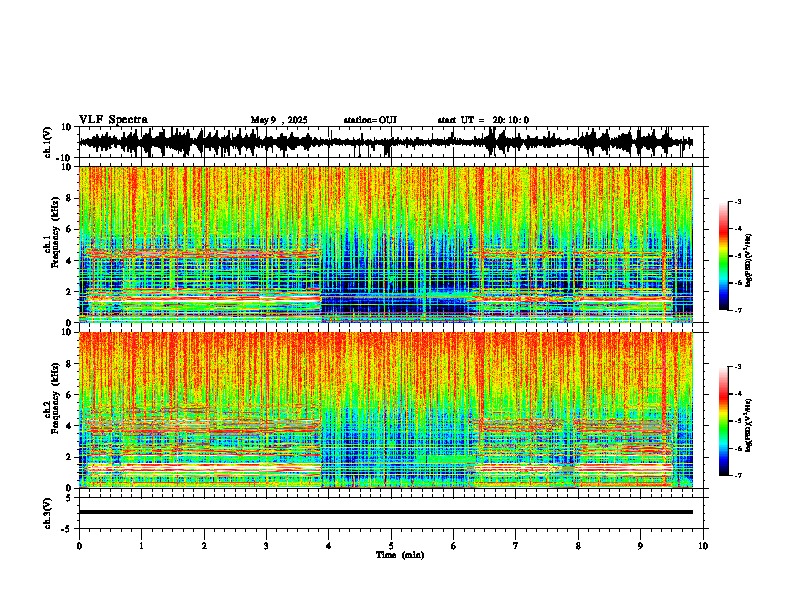Select the date text "May 9, 2025"
This screenshot has height=612, width=792.
(279, 120)
